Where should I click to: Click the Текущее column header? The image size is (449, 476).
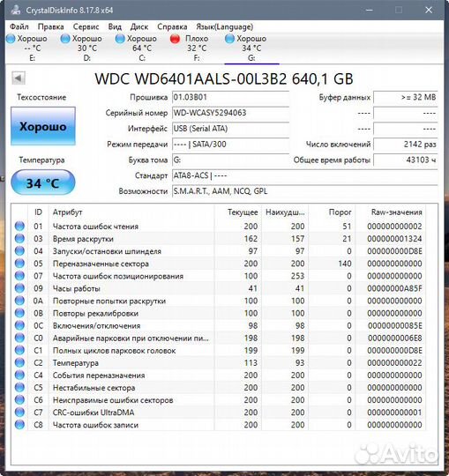tap(238, 212)
